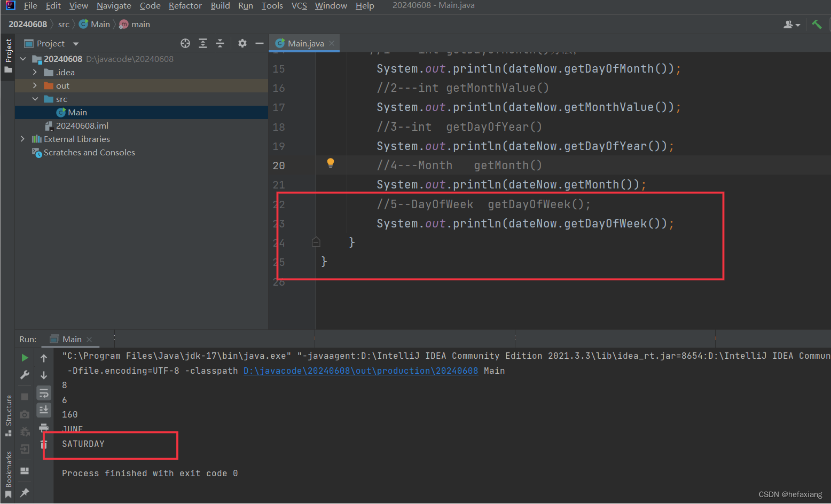Open Project panel gear options
This screenshot has height=504, width=831.
pyautogui.click(x=242, y=43)
